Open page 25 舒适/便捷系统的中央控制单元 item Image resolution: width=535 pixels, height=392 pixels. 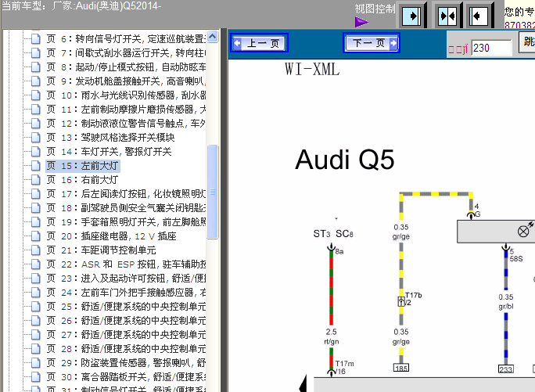(126, 307)
